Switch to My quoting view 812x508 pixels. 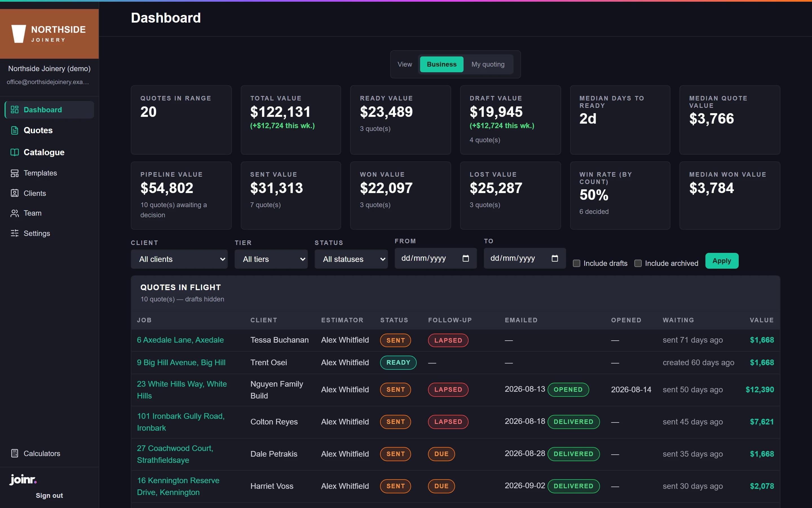pos(488,64)
